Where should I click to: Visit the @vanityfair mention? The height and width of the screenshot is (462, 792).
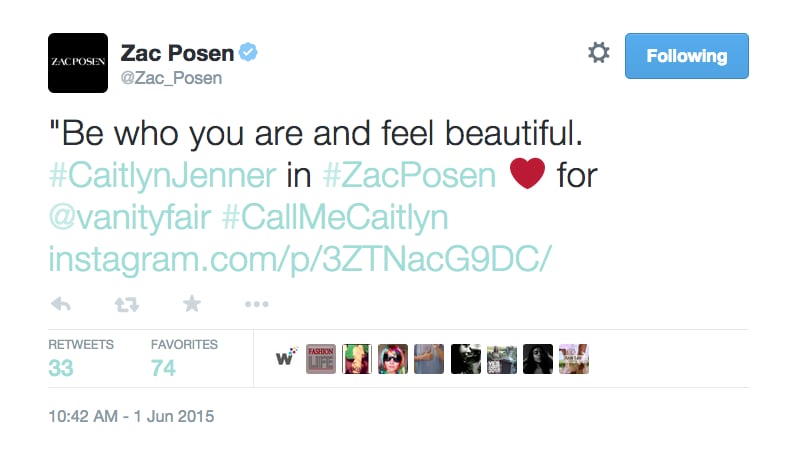pyautogui.click(x=130, y=218)
